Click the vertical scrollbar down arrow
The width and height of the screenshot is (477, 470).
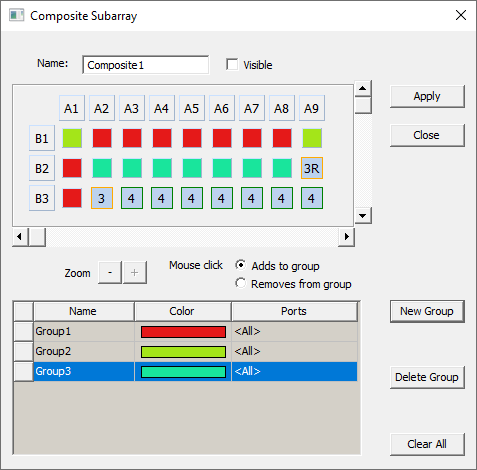click(363, 216)
